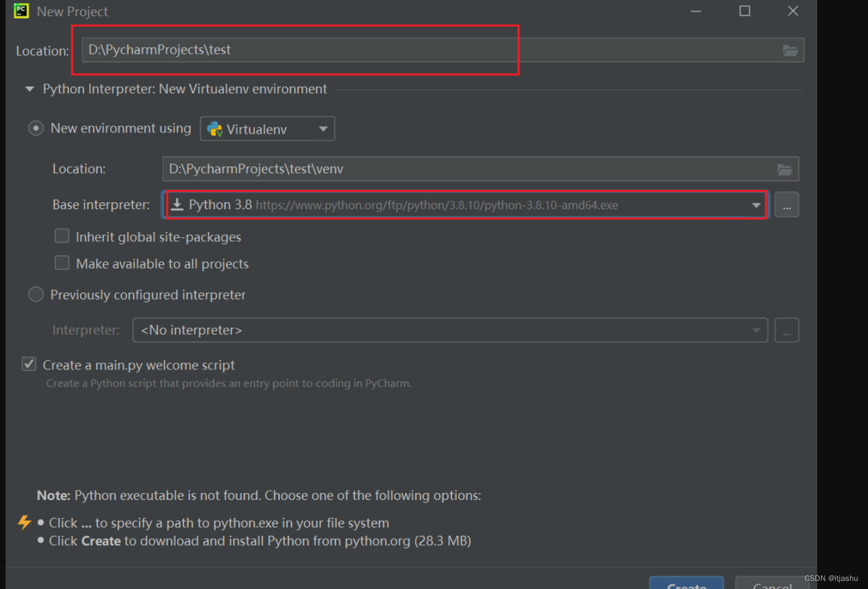Image resolution: width=868 pixels, height=589 pixels.
Task: Enable Make available to all projects
Action: coord(62,263)
